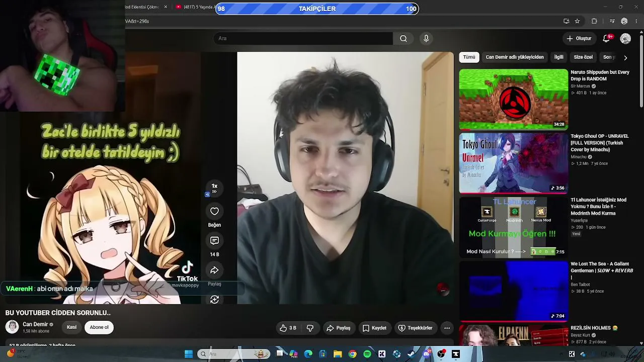Image resolution: width=644 pixels, height=362 pixels.
Task: Click the Sir Marcus channel name
Action: click(x=580, y=86)
